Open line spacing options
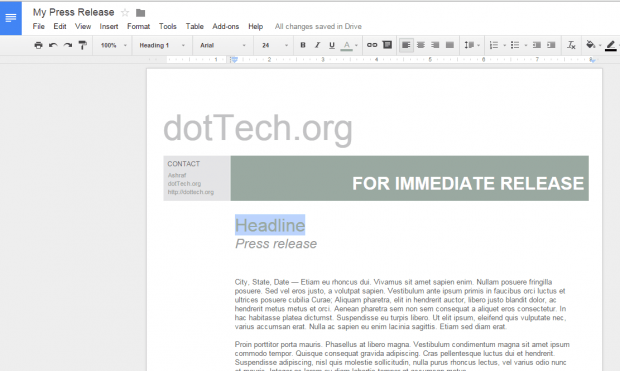 (x=472, y=45)
